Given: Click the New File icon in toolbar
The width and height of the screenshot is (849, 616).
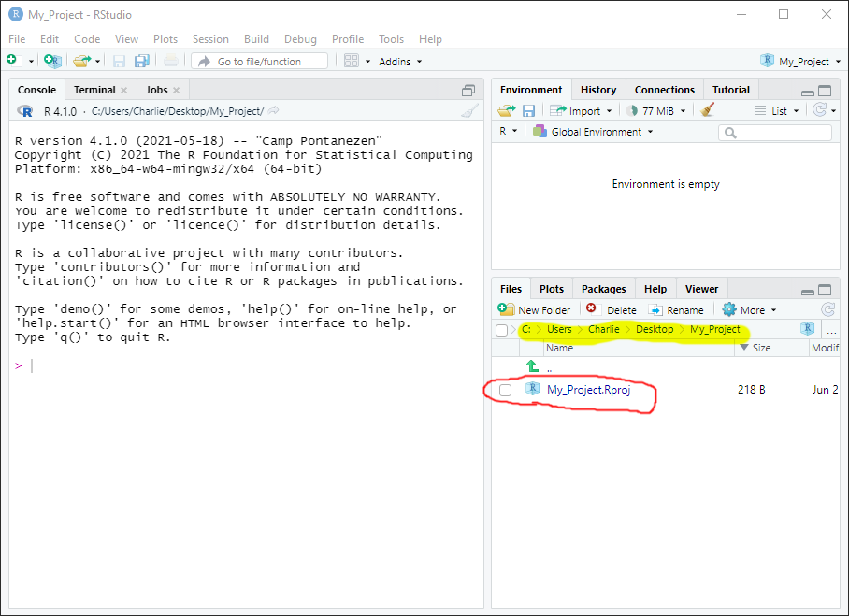Looking at the screenshot, I should click(x=12, y=61).
